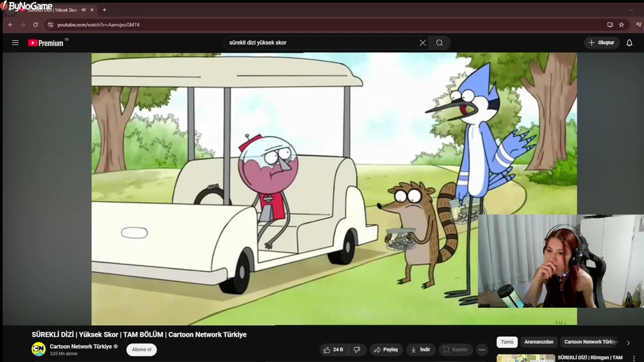The width and height of the screenshot is (644, 362).
Task: Open site information icon in address bar
Action: (x=50, y=25)
